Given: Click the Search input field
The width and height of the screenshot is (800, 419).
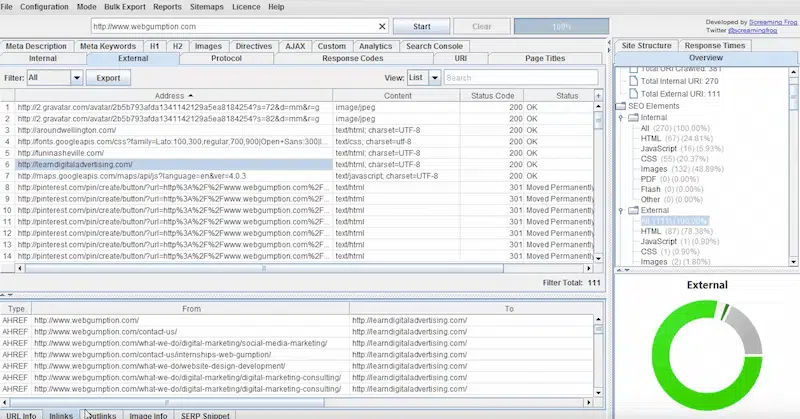Looking at the screenshot, I should [524, 77].
